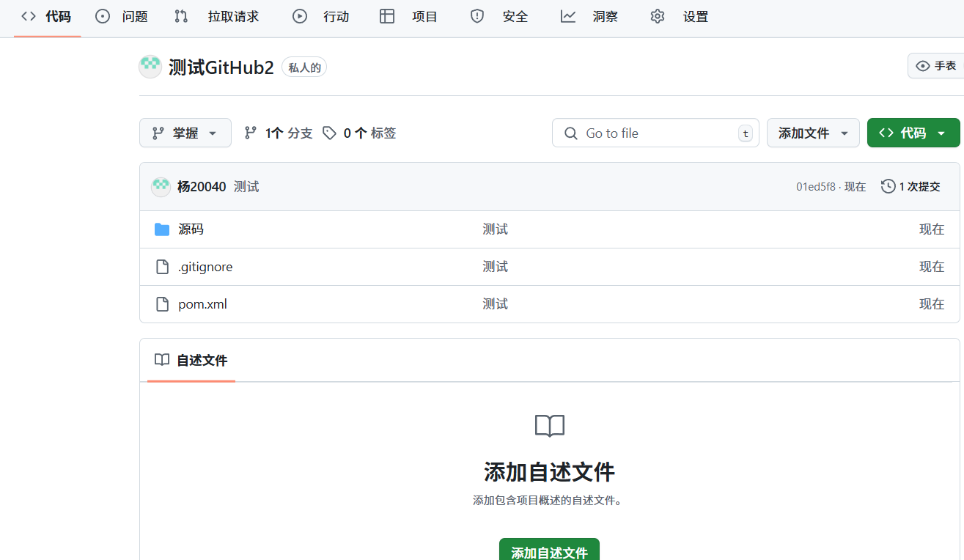964x560 pixels.
Task: Click the 添加包含项目概述的自述文件 description text
Action: (x=549, y=501)
